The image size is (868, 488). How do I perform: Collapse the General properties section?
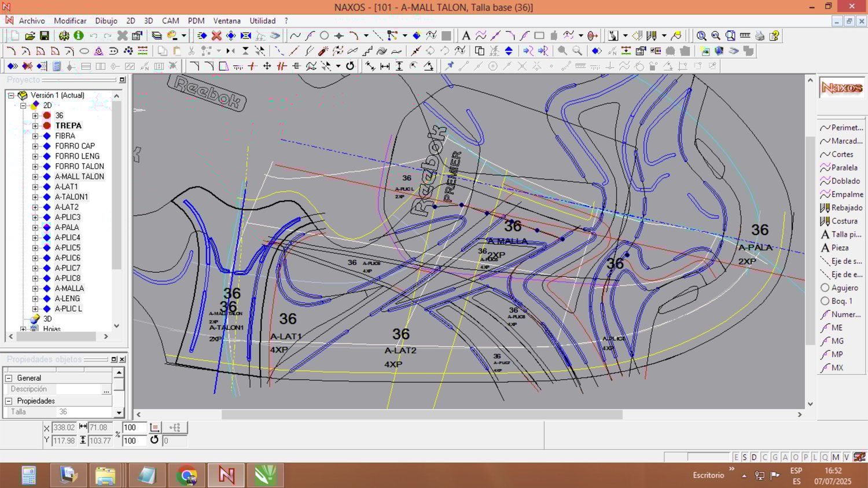(9, 378)
